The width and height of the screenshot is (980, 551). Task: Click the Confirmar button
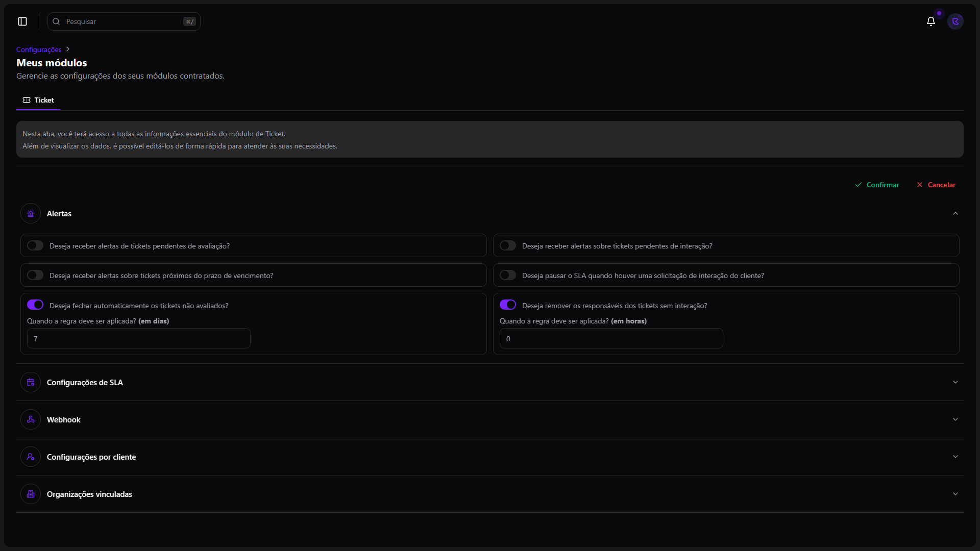877,185
